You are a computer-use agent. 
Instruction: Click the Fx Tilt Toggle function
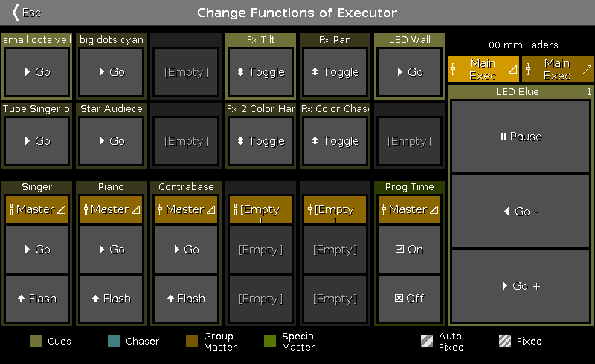[261, 71]
